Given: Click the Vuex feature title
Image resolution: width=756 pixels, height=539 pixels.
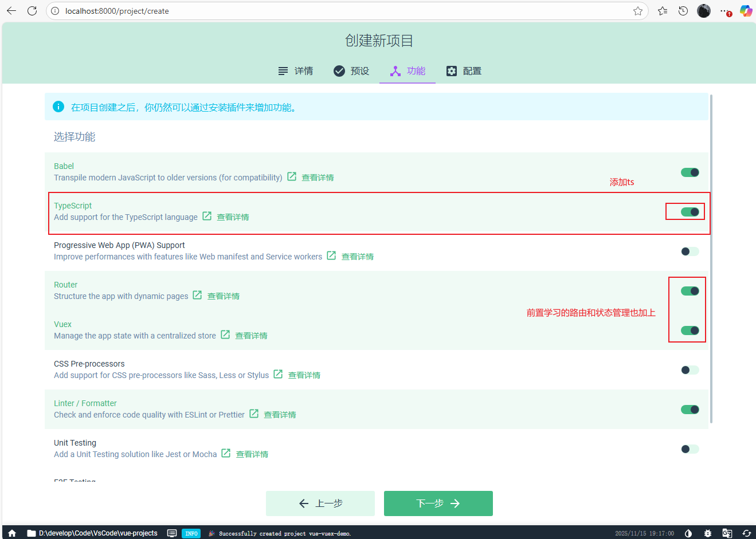Looking at the screenshot, I should tap(62, 324).
